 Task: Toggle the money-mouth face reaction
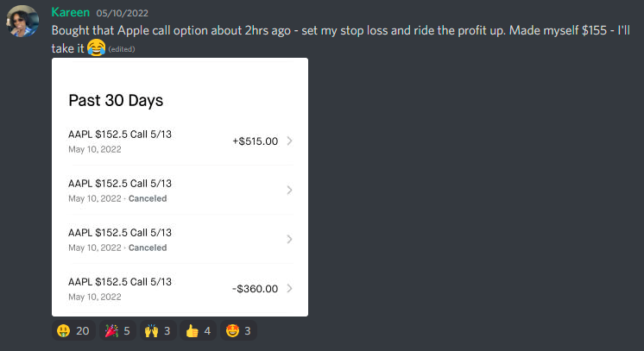(73, 331)
